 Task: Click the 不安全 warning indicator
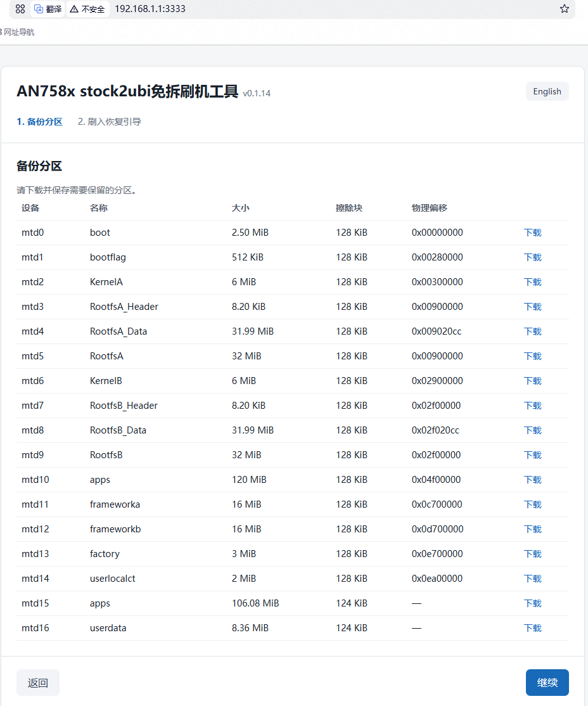88,9
